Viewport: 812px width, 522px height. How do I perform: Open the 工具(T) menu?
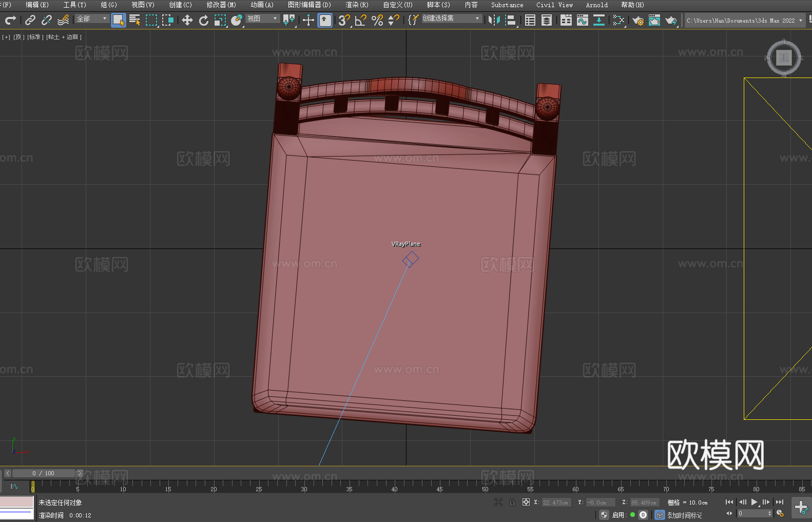pos(74,5)
